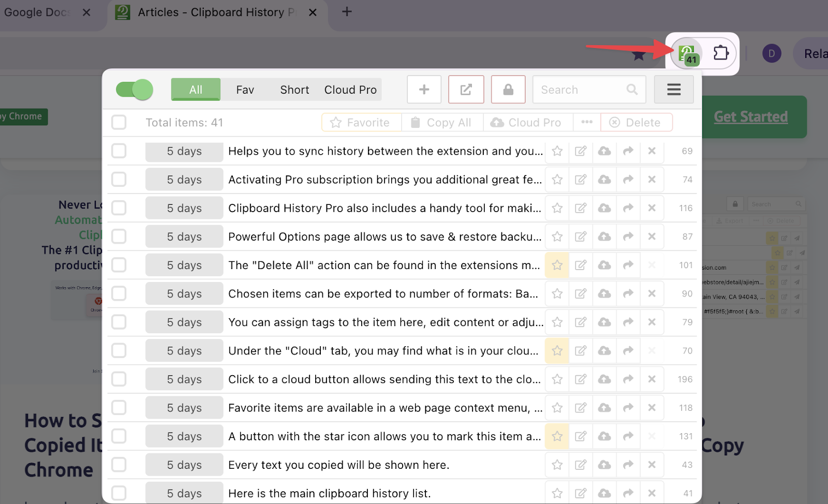Click the bookmark star in the address bar
The image size is (828, 504).
point(639,55)
